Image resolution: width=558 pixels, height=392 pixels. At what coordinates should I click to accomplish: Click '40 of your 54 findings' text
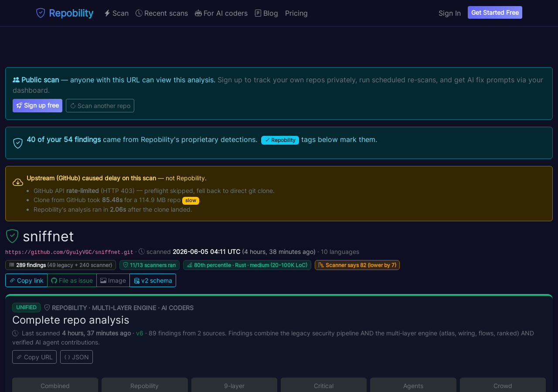[64, 139]
